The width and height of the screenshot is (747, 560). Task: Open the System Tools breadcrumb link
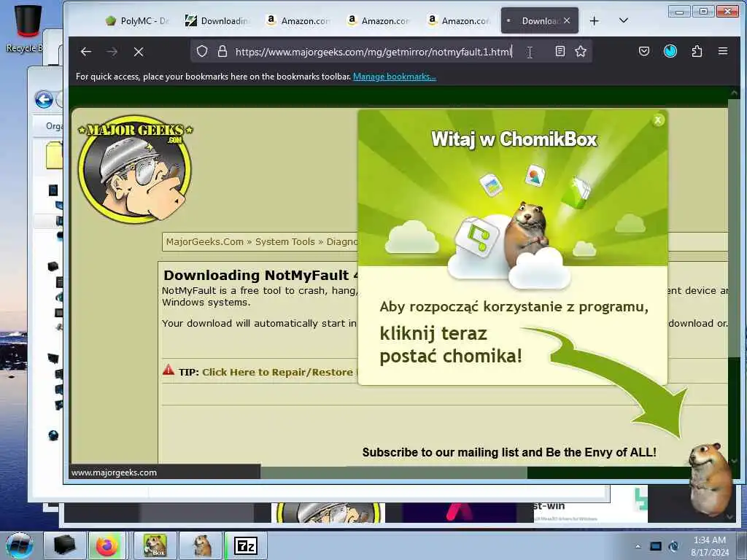coord(285,242)
